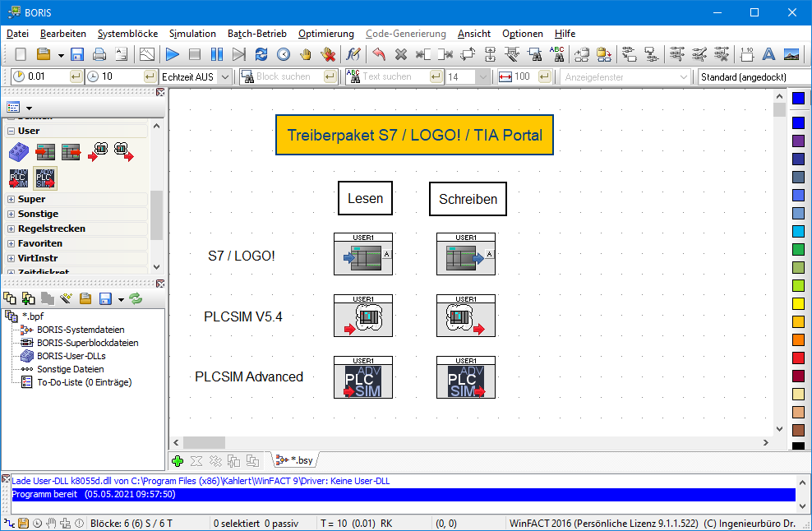Pick the yellow color swatch
This screenshot has width=812, height=531.
tap(799, 303)
